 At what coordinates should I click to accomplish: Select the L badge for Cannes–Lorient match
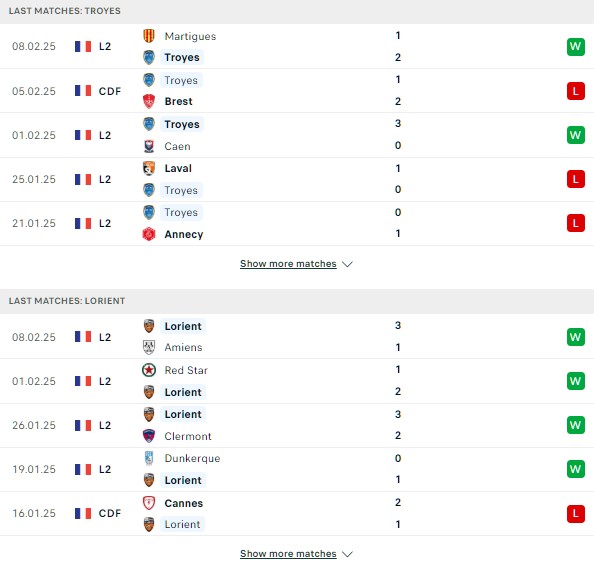(x=576, y=514)
